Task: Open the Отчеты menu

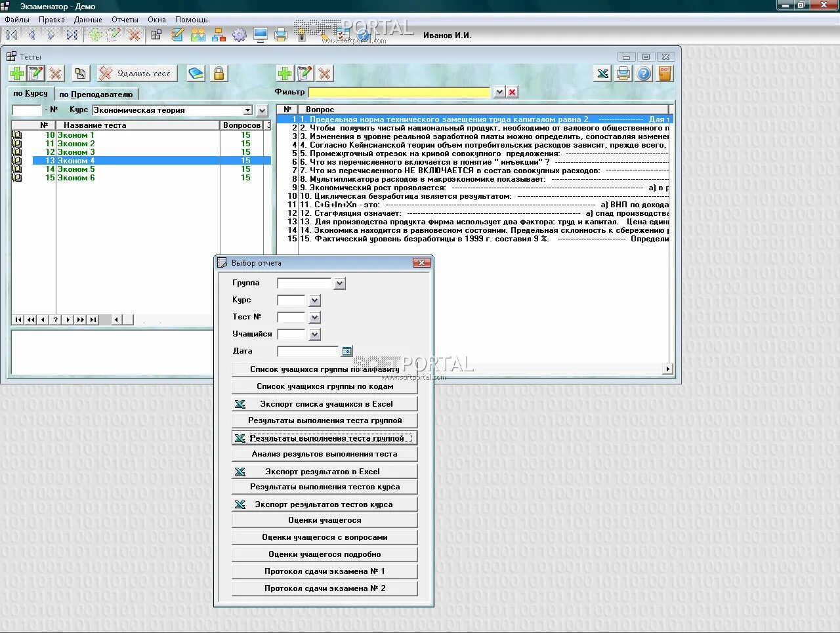Action: click(x=125, y=20)
